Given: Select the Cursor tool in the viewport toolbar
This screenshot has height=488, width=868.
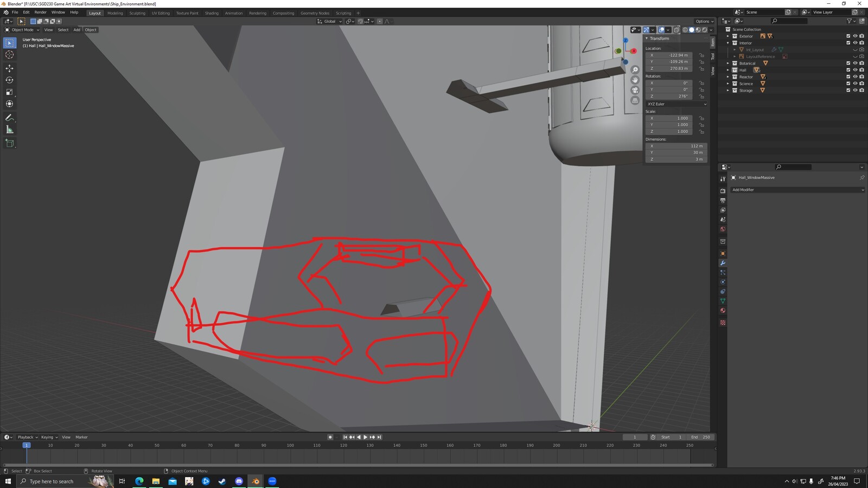Looking at the screenshot, I should [10, 55].
